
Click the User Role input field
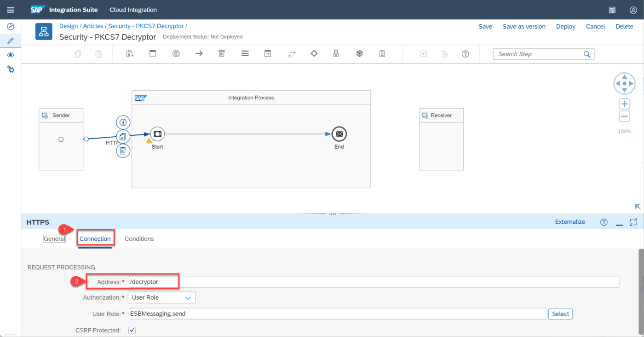tap(338, 314)
